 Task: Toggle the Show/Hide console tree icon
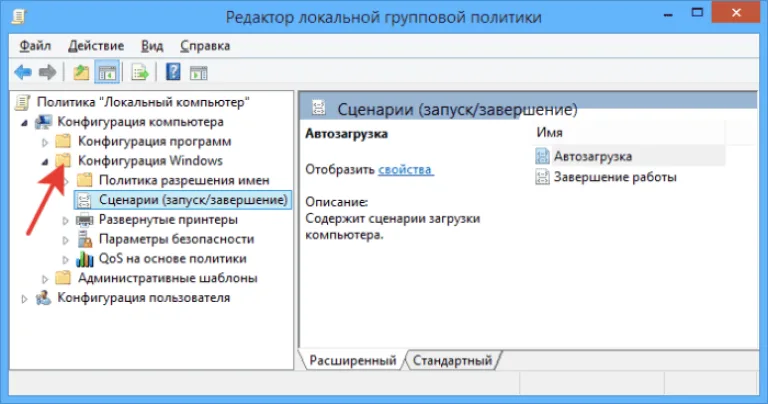pyautogui.click(x=107, y=73)
